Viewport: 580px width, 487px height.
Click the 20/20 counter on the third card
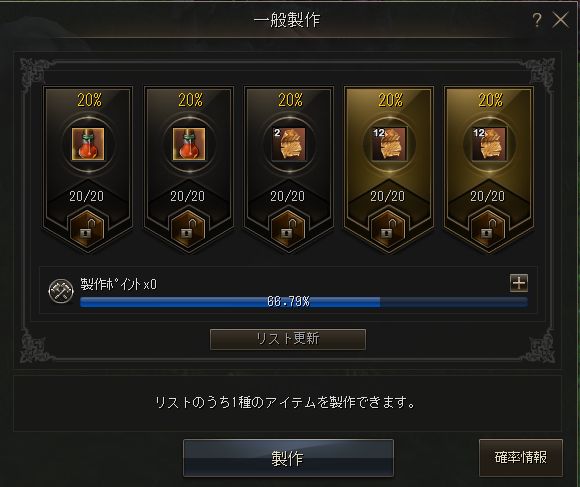pos(287,196)
